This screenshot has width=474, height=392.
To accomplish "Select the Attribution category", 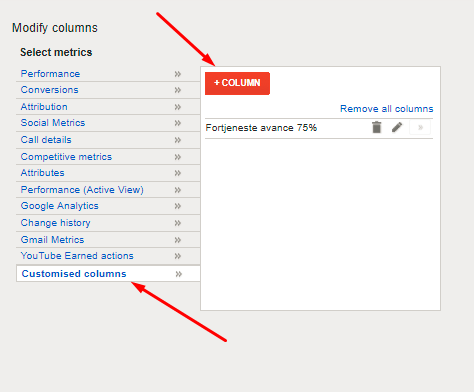I will (44, 107).
